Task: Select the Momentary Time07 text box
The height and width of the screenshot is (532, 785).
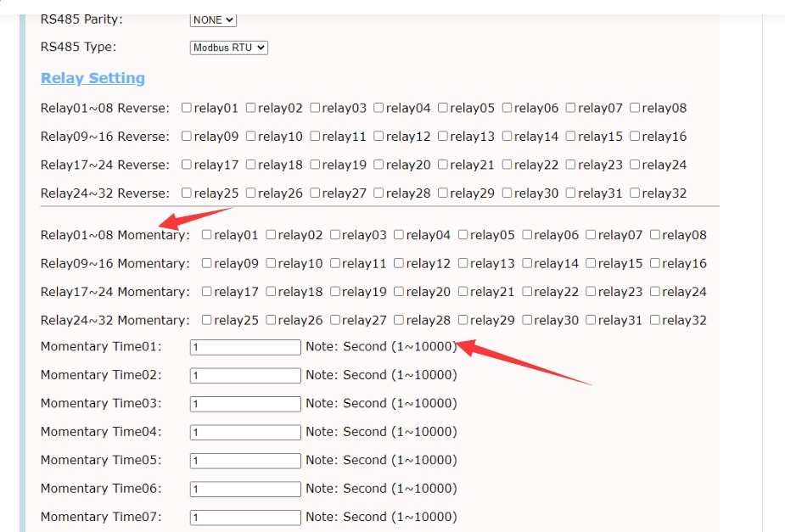Action: [x=245, y=518]
